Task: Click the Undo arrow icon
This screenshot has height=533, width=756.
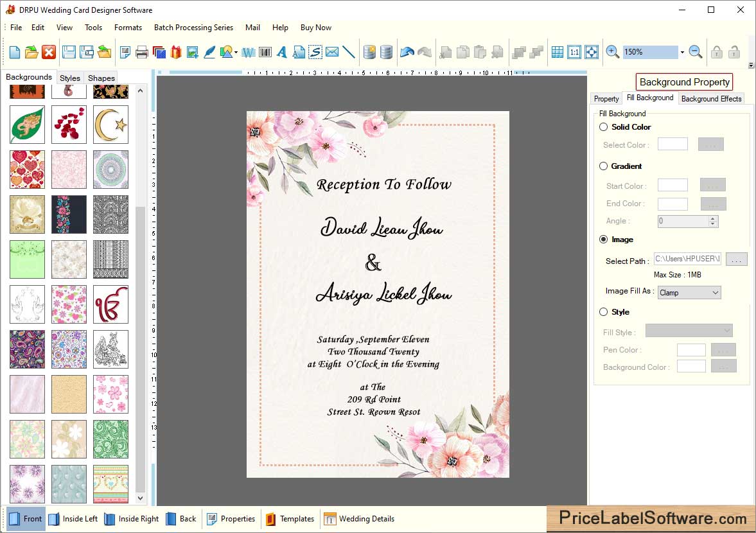Action: tap(407, 52)
